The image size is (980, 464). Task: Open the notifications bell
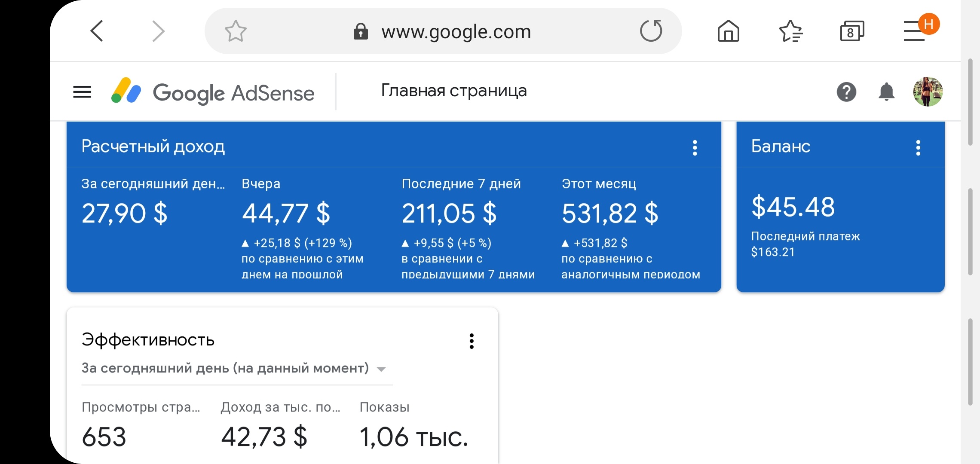(886, 92)
